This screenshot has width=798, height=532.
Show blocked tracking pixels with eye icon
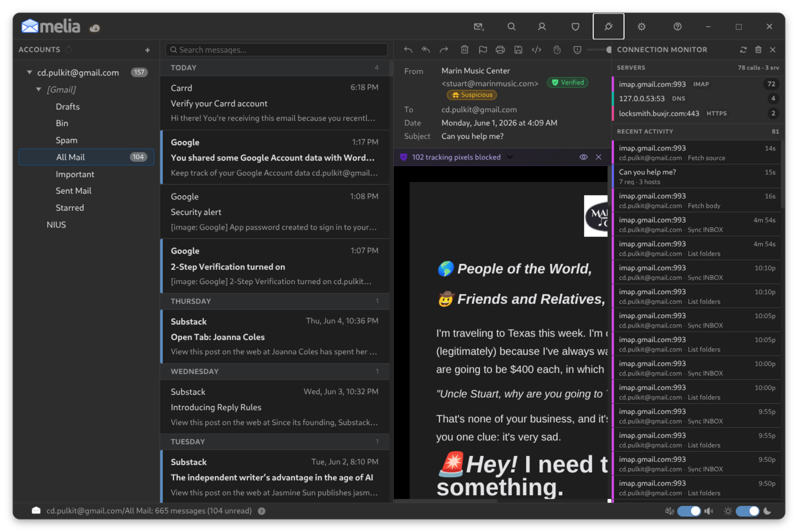click(584, 157)
